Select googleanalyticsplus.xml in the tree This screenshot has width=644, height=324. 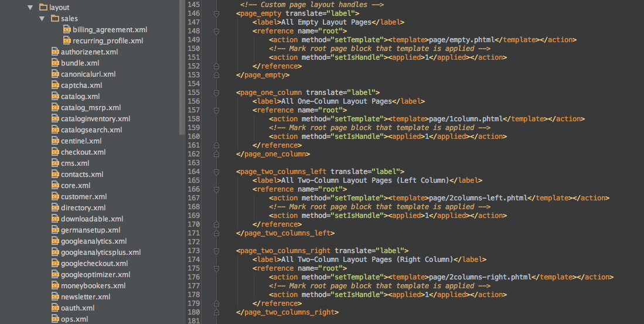click(x=100, y=253)
